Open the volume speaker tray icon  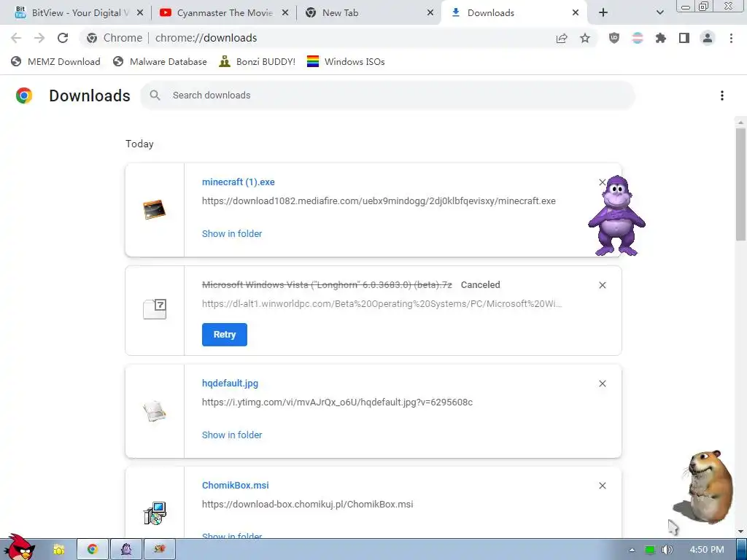[x=667, y=550]
